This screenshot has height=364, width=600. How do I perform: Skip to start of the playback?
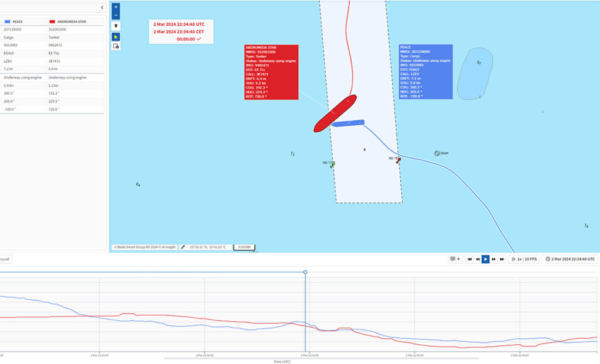tap(469, 259)
